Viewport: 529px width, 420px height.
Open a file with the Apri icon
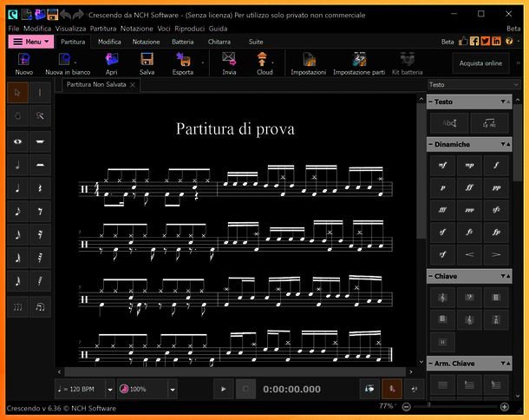pyautogui.click(x=111, y=64)
